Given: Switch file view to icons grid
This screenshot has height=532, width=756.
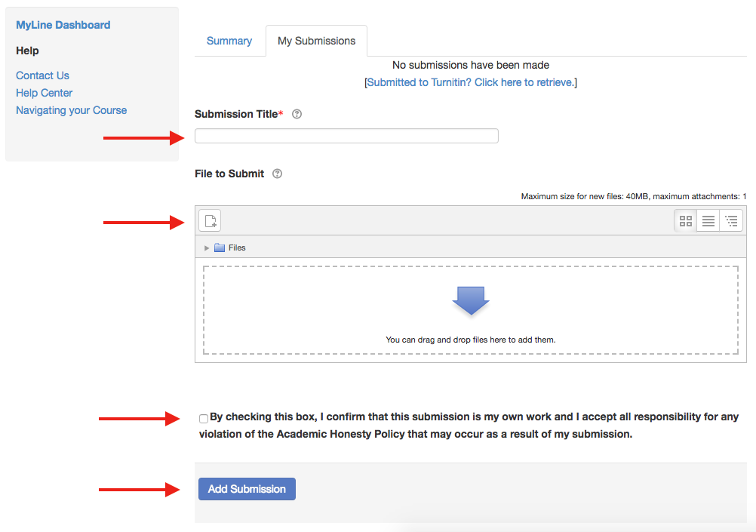Looking at the screenshot, I should [685, 221].
